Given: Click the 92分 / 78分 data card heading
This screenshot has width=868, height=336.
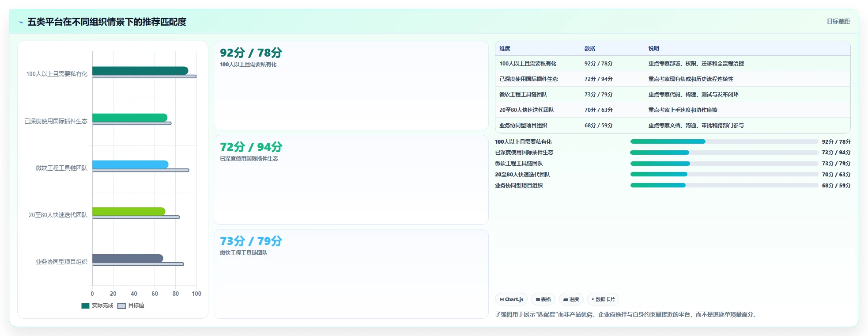Looking at the screenshot, I should coord(251,53).
